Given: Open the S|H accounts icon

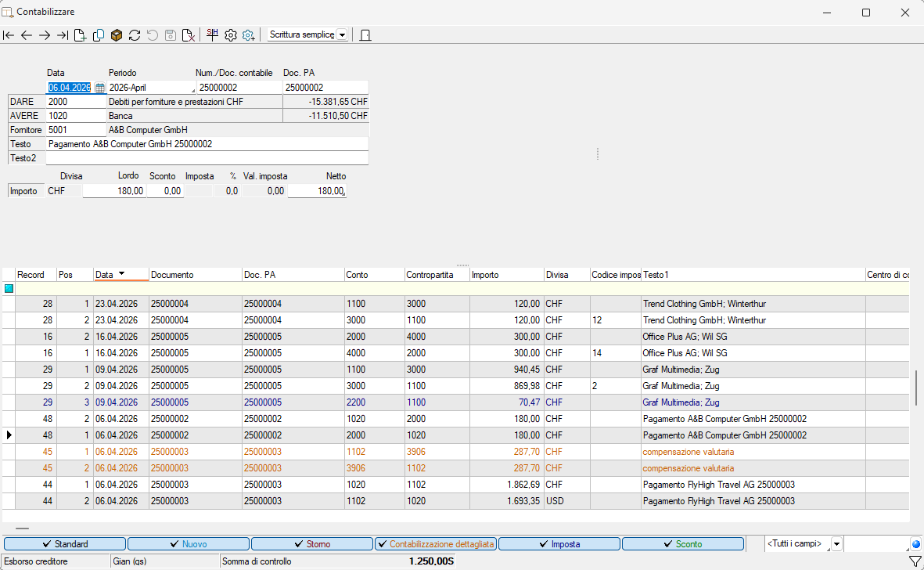Looking at the screenshot, I should 212,34.
